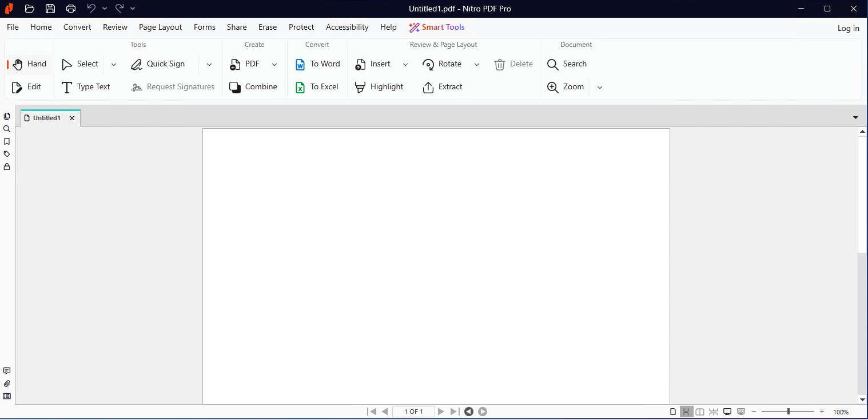Screen dimensions: 868x419
Task: Click the Delete pages button
Action: click(x=513, y=64)
